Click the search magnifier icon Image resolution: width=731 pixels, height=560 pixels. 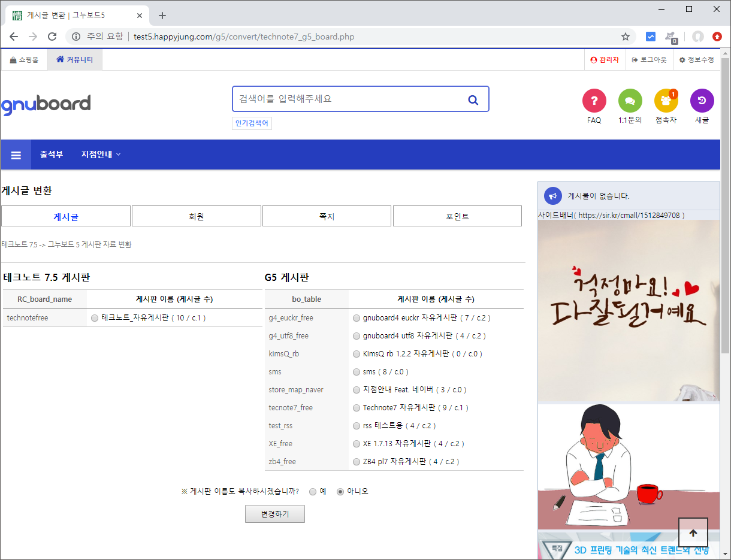pos(473,99)
